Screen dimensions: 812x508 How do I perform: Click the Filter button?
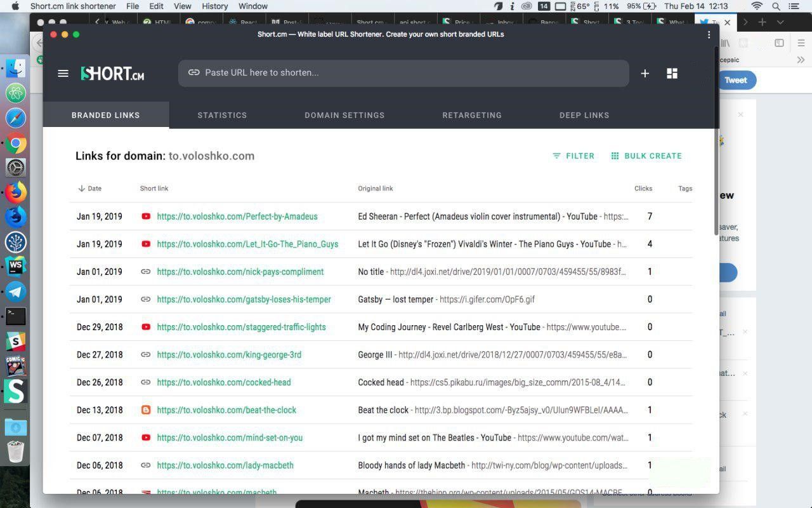[573, 156]
